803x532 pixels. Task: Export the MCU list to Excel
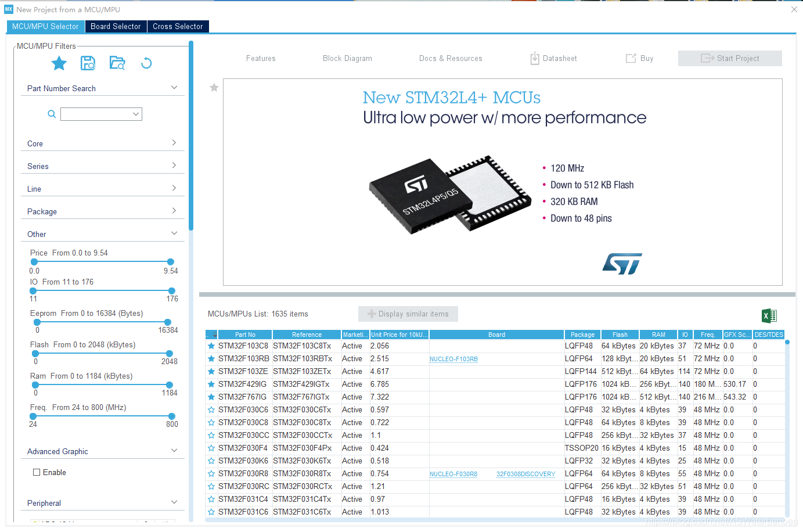(769, 315)
